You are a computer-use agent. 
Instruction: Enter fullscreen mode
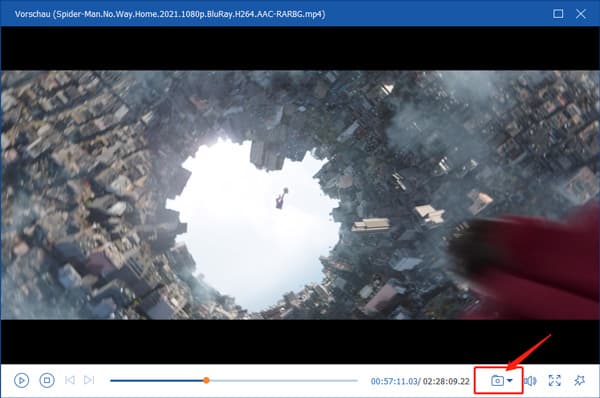[x=554, y=380]
